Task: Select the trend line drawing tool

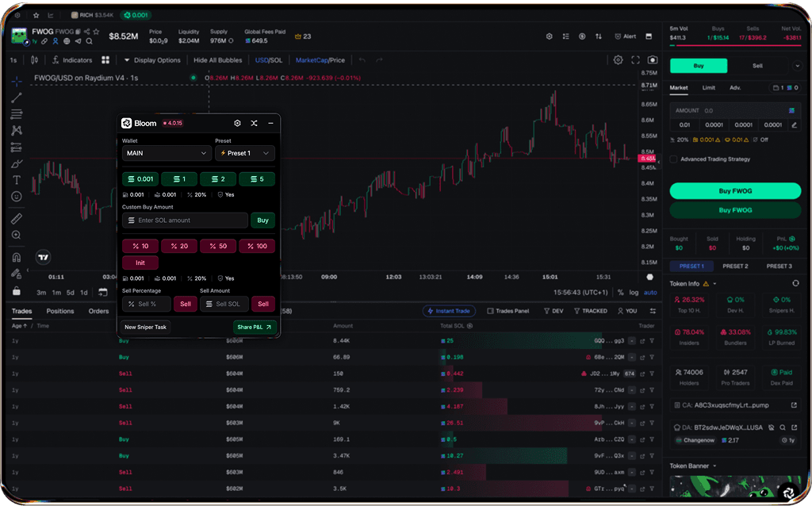Action: [17, 98]
